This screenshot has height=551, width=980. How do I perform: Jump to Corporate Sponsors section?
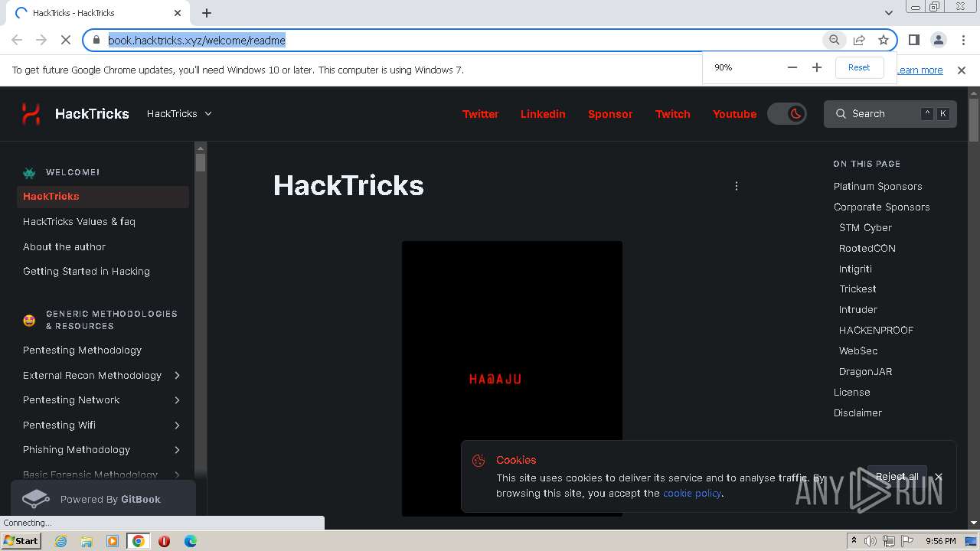pos(881,207)
